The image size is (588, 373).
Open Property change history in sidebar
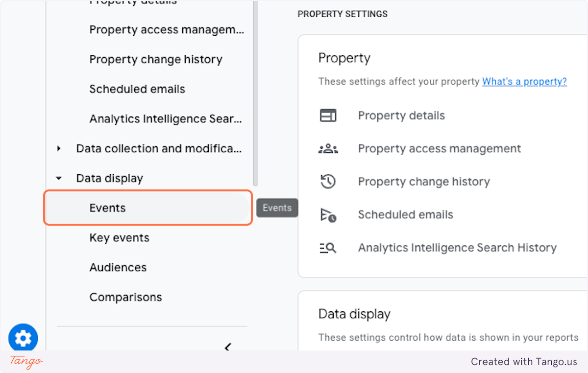click(155, 60)
